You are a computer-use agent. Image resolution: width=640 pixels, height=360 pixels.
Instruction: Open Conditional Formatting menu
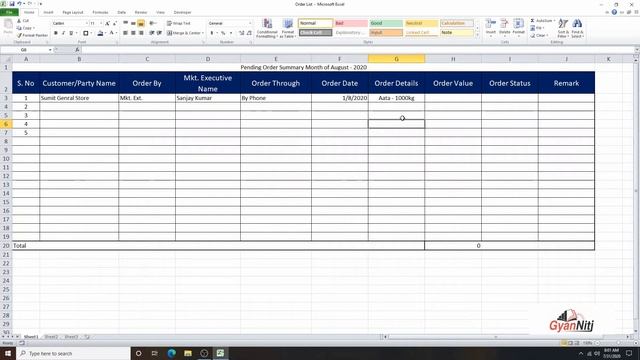click(x=267, y=29)
